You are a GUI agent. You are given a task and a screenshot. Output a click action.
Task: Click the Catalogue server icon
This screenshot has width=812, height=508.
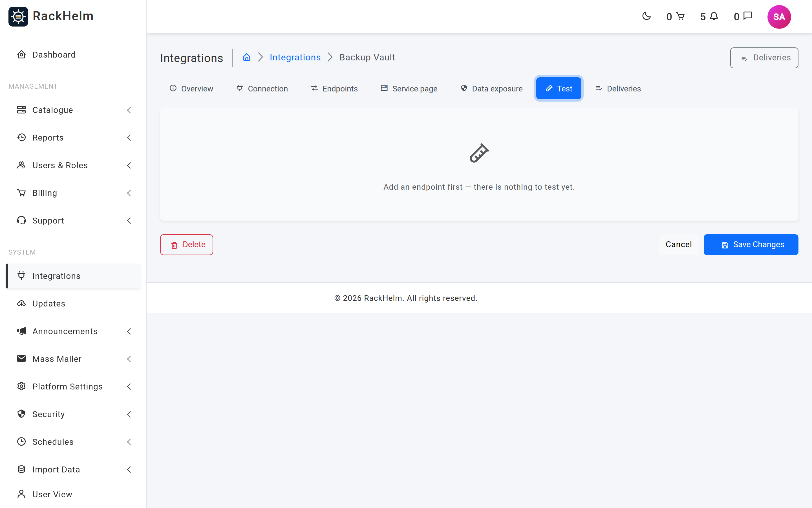pos(21,110)
